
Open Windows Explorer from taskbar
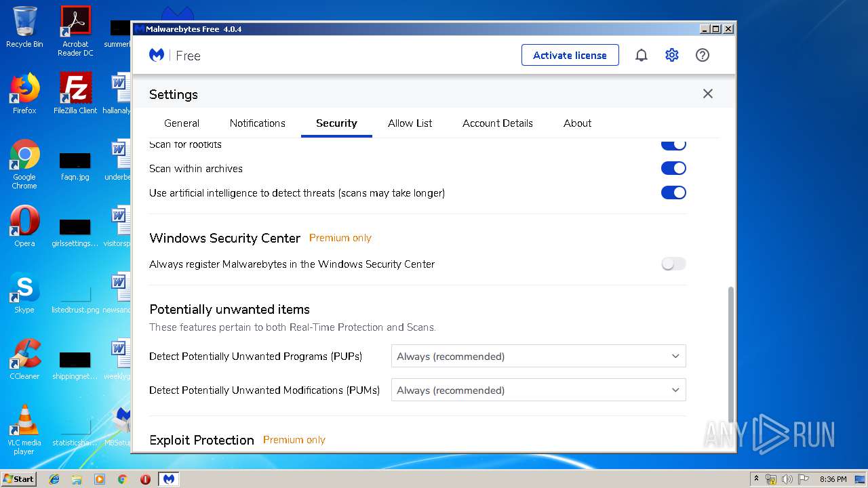pyautogui.click(x=77, y=479)
